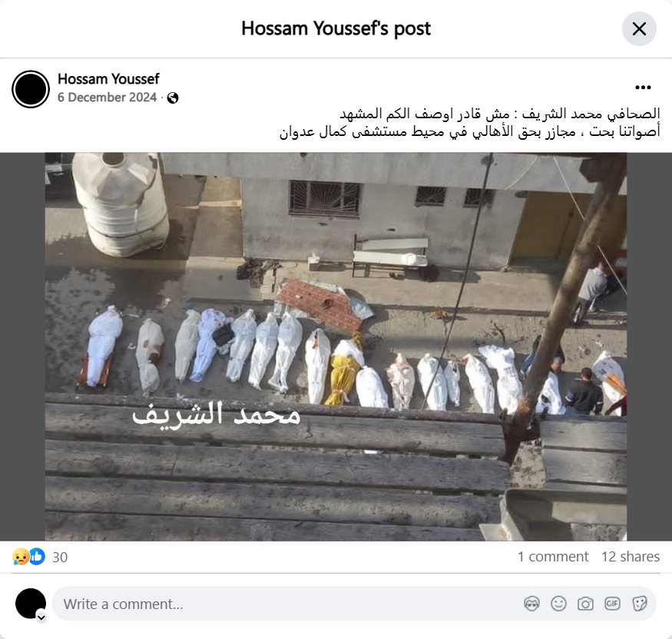This screenshot has height=639, width=672.
Task: Insert an avatar sticker in comment
Action: coord(532,604)
